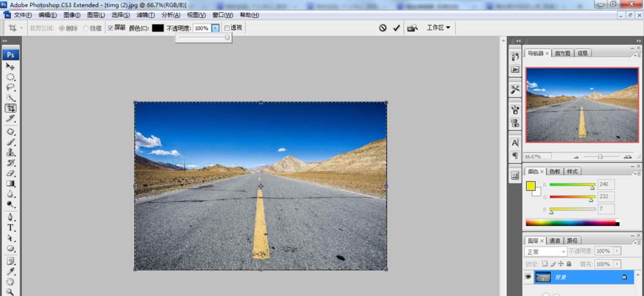Select the Type tool

11,227
